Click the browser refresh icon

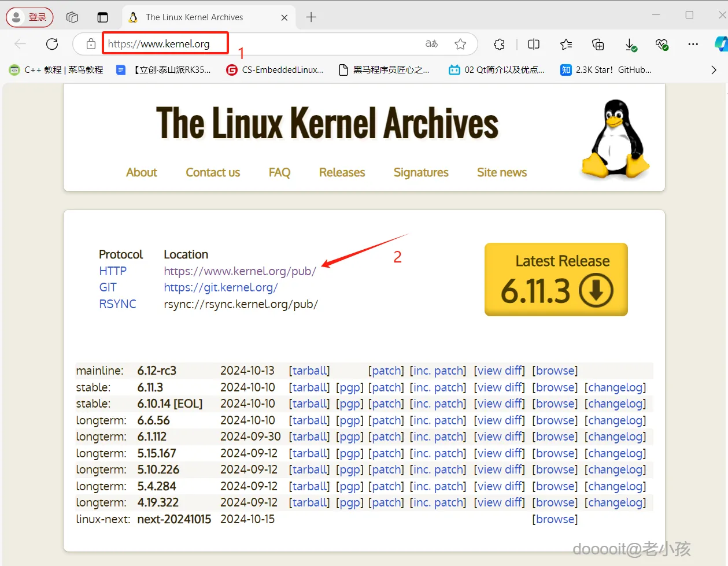coord(52,44)
